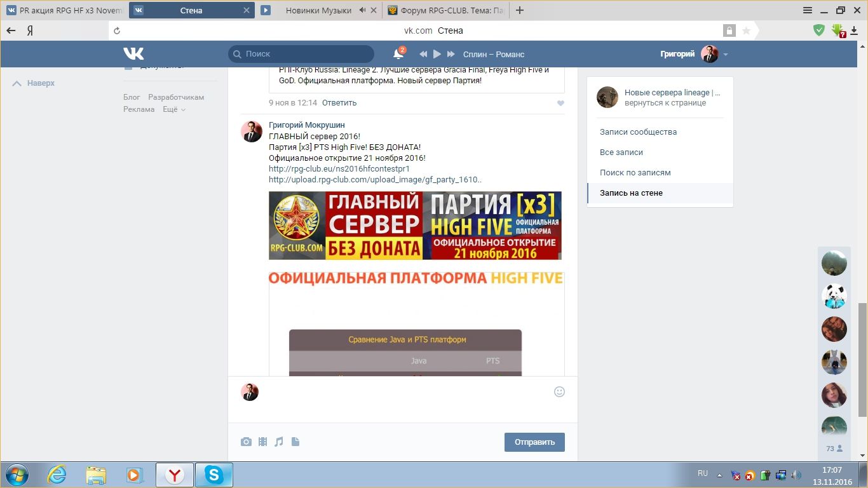Skip to the previous audio track
The image size is (868, 488).
click(x=423, y=54)
